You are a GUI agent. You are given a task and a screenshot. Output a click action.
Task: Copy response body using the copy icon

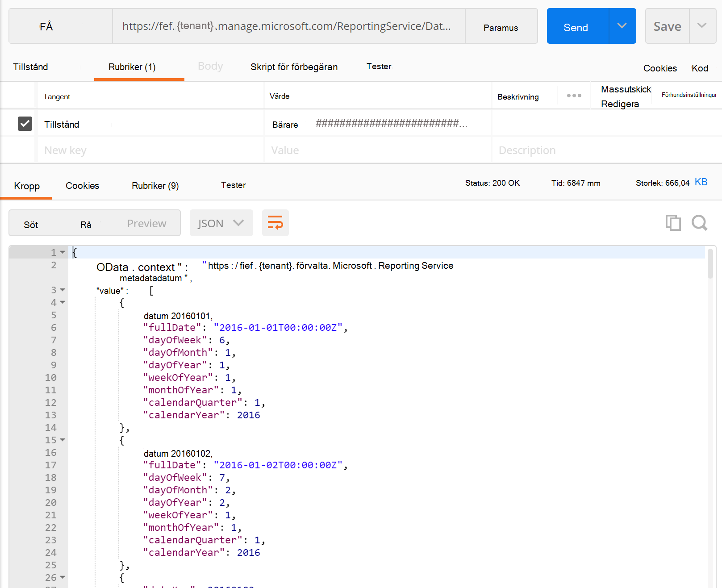tap(673, 222)
